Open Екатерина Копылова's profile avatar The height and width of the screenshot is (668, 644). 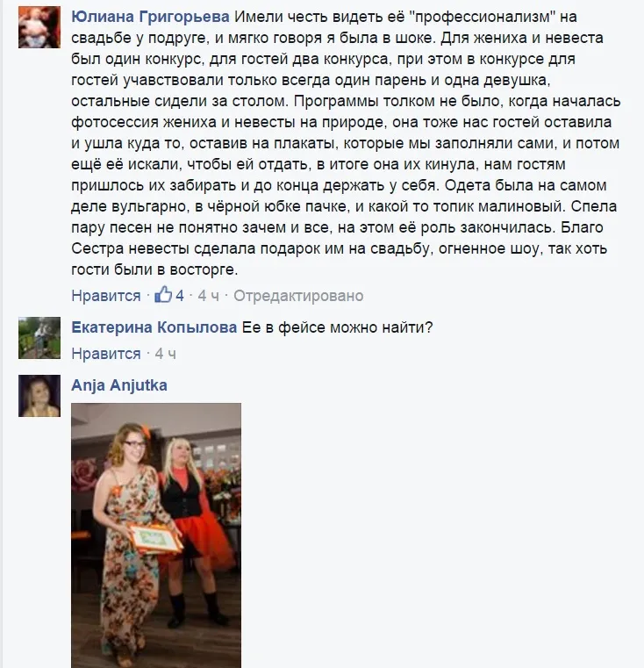click(x=39, y=338)
